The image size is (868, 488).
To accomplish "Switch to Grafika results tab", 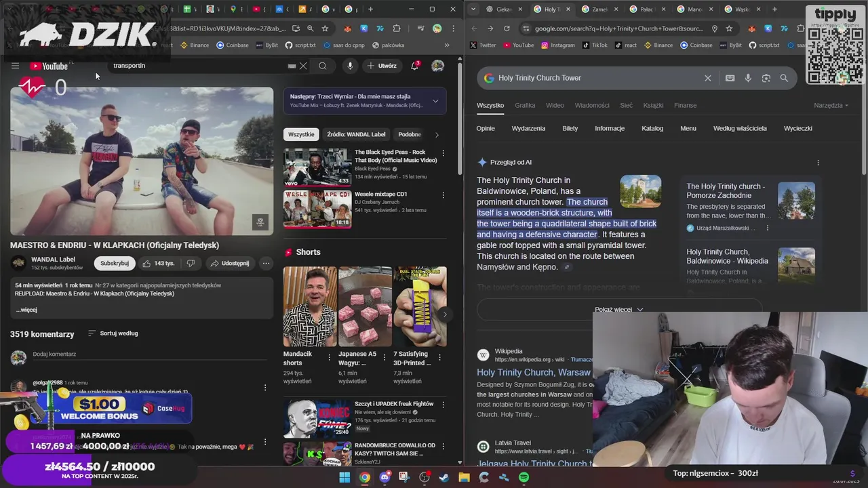I will (525, 105).
